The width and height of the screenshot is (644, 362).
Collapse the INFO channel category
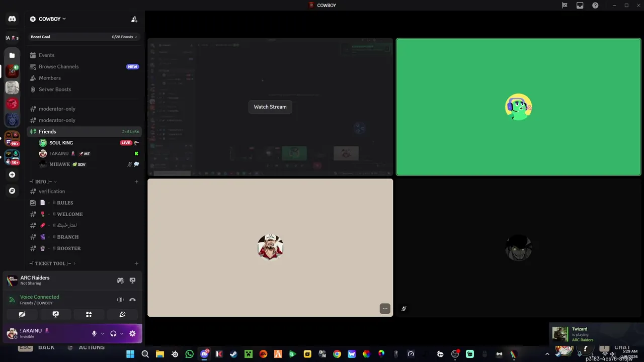(42, 182)
